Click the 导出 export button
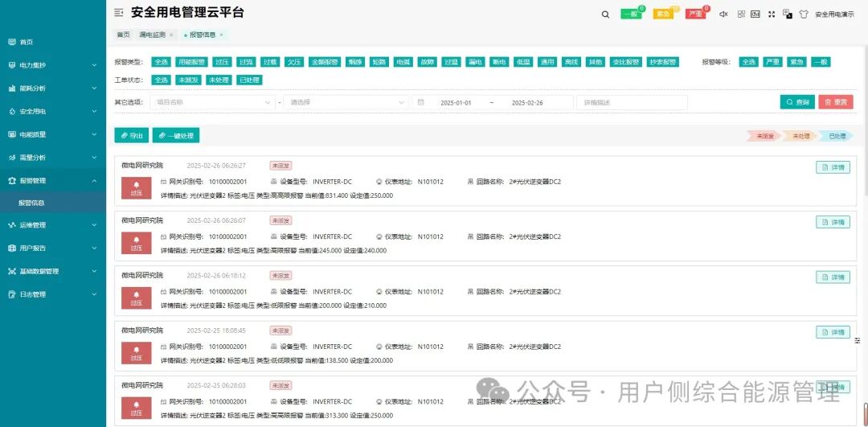This screenshot has height=427, width=868. pos(131,136)
